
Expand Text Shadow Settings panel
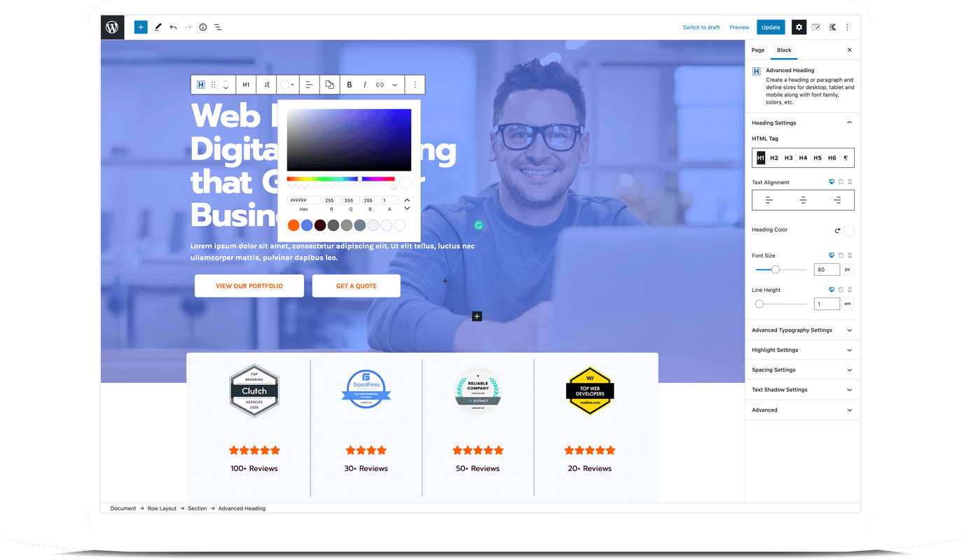point(803,390)
